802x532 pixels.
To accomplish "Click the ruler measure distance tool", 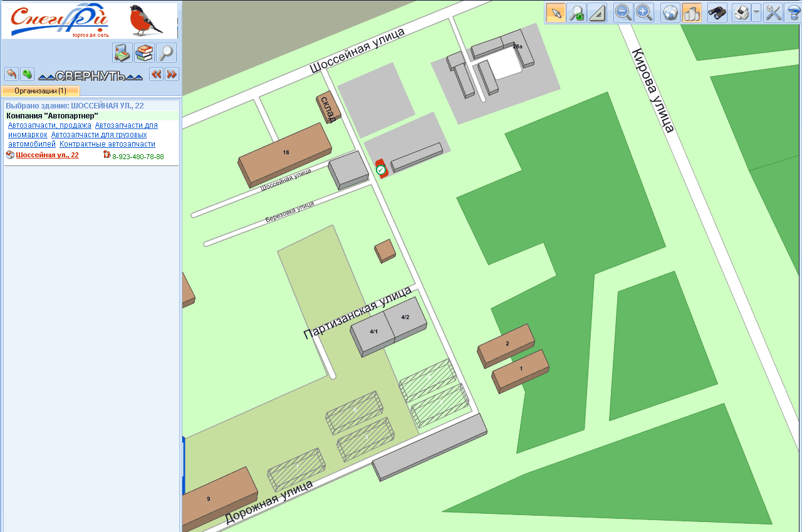I will coord(597,13).
